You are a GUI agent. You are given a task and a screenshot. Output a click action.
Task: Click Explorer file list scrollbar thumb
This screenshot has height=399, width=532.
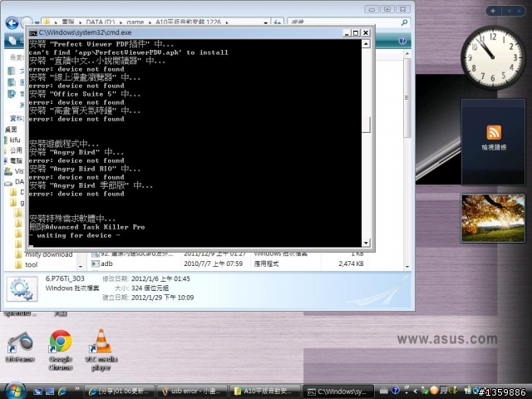(x=407, y=98)
